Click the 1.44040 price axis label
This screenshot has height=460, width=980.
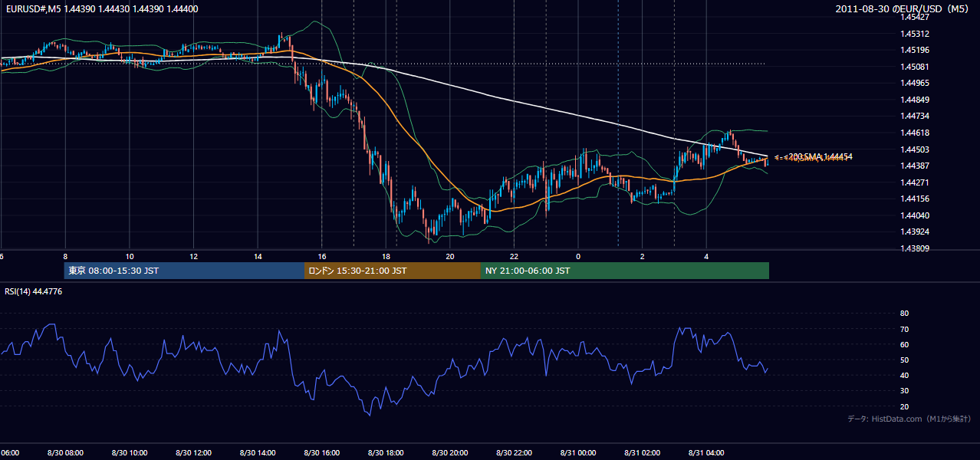914,215
